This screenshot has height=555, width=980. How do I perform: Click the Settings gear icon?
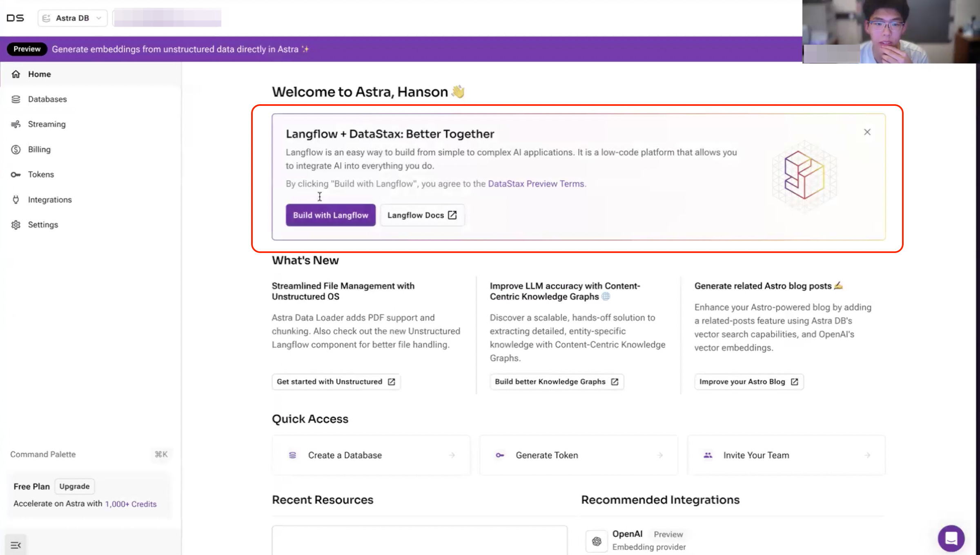pyautogui.click(x=16, y=225)
